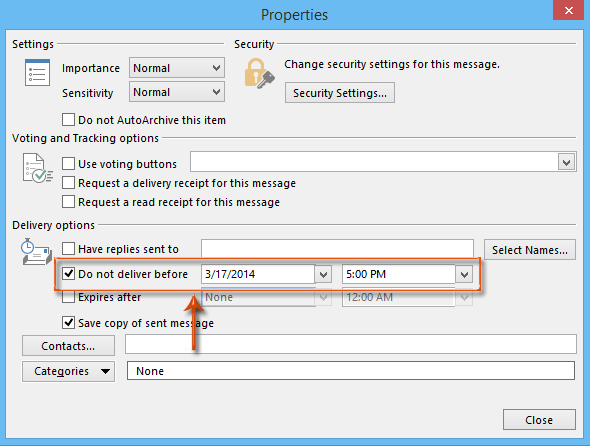Viewport: 590px width, 446px height.
Task: Click the padlock and key security icon
Action: [259, 73]
